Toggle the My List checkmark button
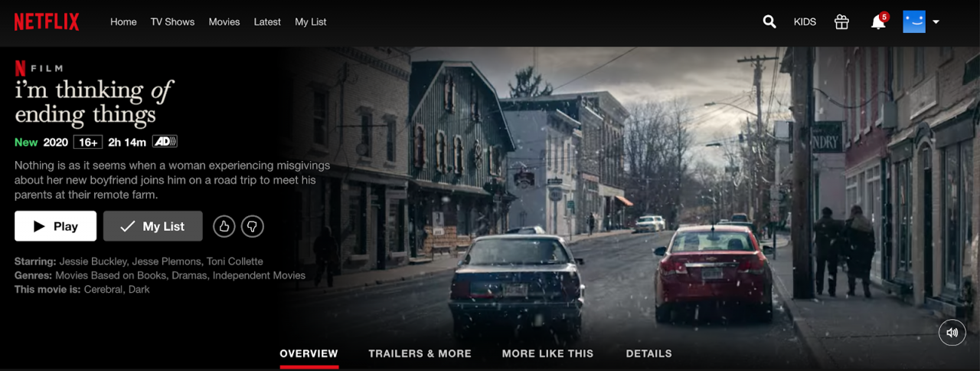This screenshot has width=980, height=371. (x=153, y=226)
